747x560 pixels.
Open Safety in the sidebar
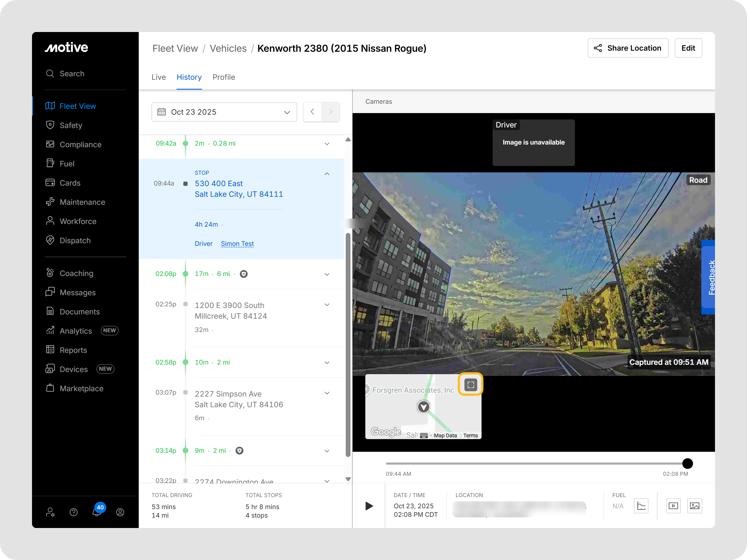[71, 125]
